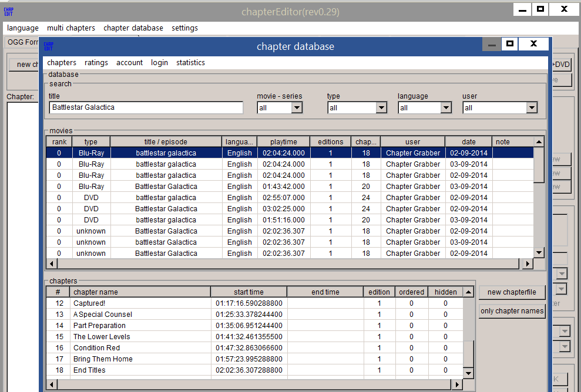The height and width of the screenshot is (392, 581).
Task: Sort movies by the playtime column header
Action: pyautogui.click(x=284, y=142)
